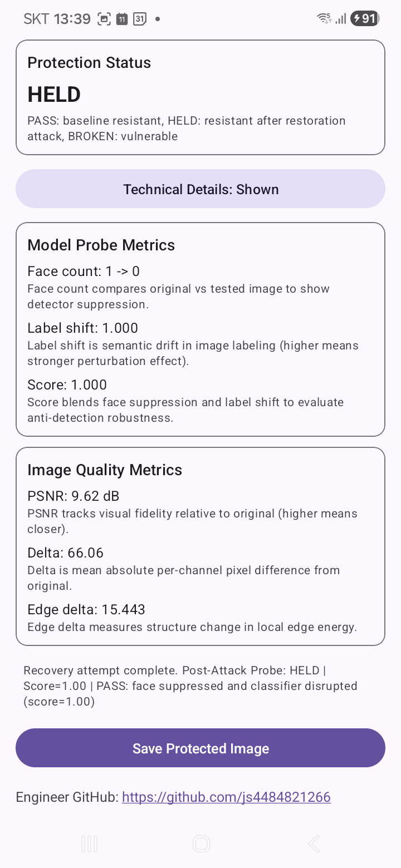Tap the HELD protection status text
Image resolution: width=401 pixels, height=868 pixels.
tap(54, 95)
